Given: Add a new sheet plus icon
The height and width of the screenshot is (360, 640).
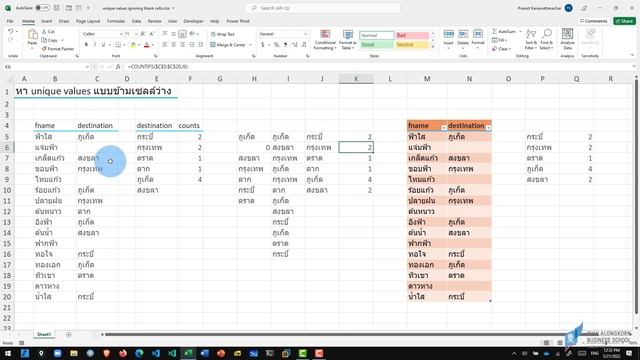Looking at the screenshot, I should 69,334.
